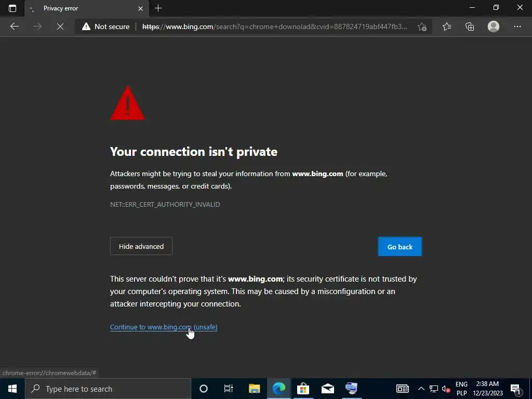Open the Windows Start menu
This screenshot has width=532, height=399.
coord(12,389)
